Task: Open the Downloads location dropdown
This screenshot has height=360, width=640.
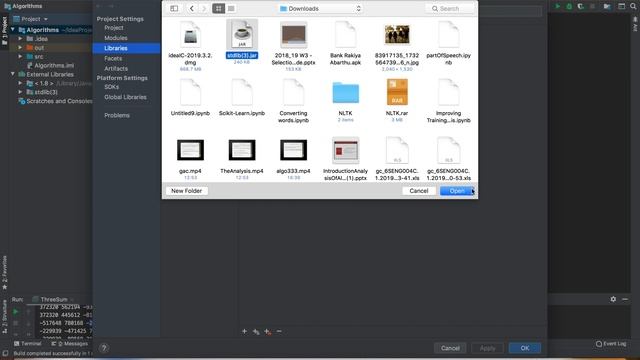Action: 320,9
